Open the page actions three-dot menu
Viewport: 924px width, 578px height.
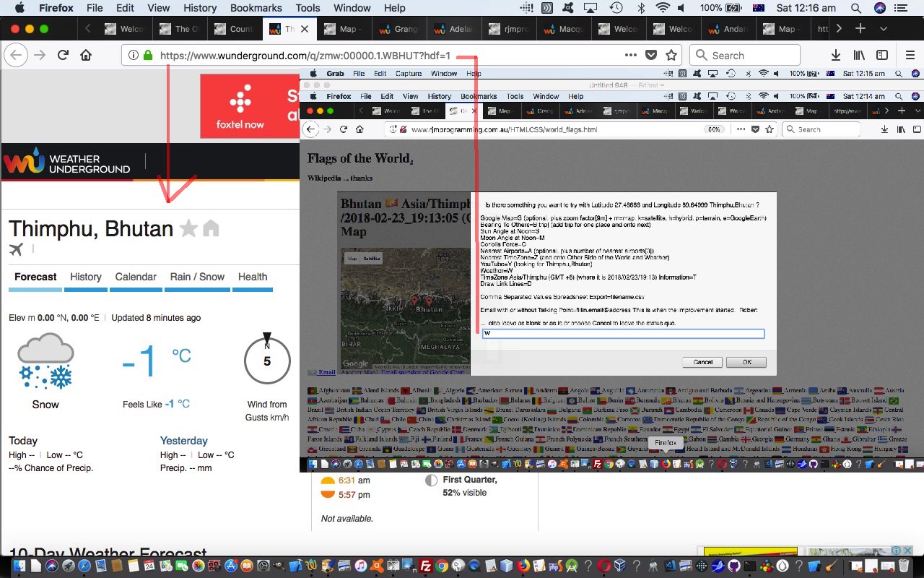630,55
